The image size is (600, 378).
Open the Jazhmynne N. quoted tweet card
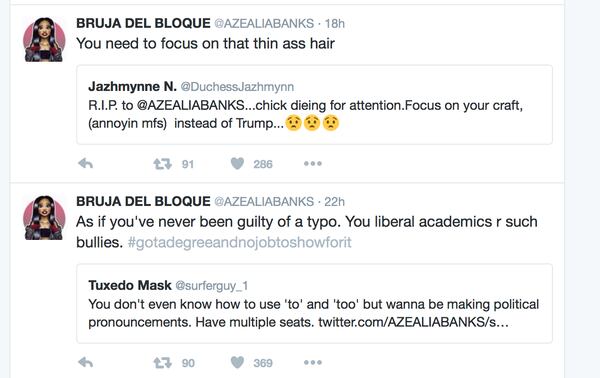click(x=315, y=104)
